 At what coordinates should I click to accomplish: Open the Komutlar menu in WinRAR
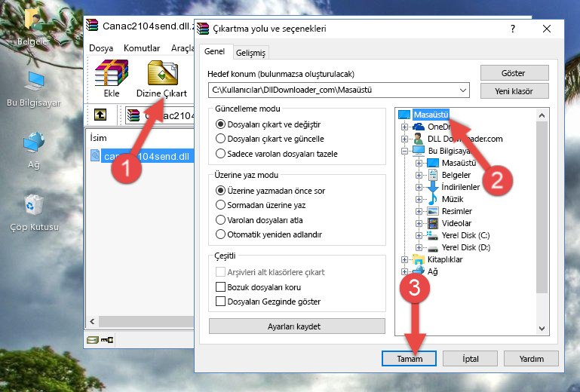(x=142, y=48)
